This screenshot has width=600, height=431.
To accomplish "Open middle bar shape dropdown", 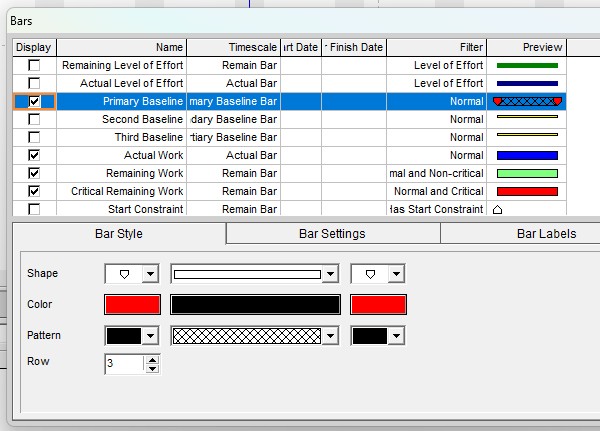I will (330, 274).
